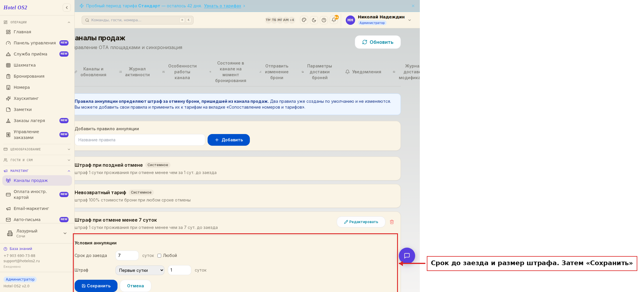Switch to Уведомления tab
644x292 pixels.
pos(363,72)
